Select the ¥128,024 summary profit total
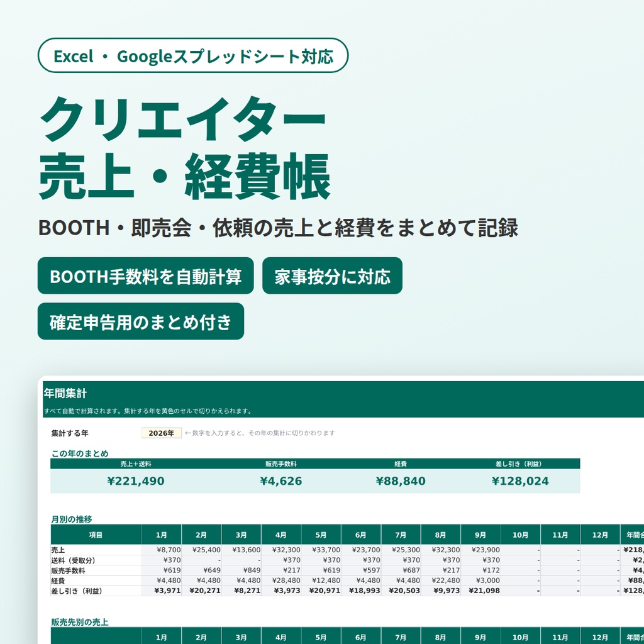Viewport: 644px width, 644px height. pyautogui.click(x=520, y=481)
